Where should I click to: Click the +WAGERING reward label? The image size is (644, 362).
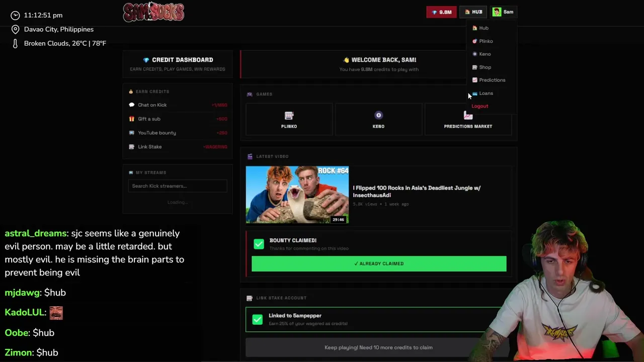click(215, 147)
